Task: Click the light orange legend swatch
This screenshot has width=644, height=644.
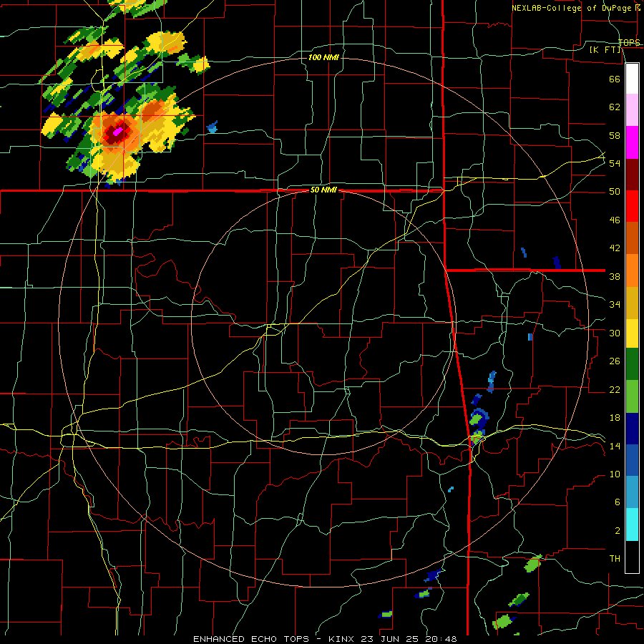Action: 632,270
